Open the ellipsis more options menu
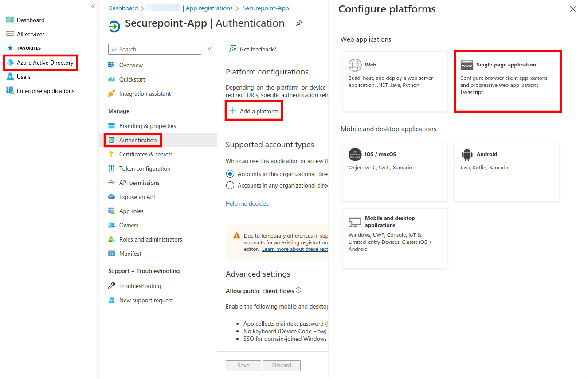588x379 pixels. (313, 23)
